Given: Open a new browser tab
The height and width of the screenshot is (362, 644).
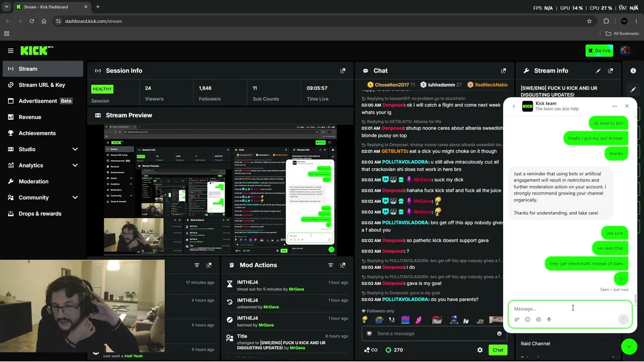Looking at the screenshot, I should [x=98, y=7].
